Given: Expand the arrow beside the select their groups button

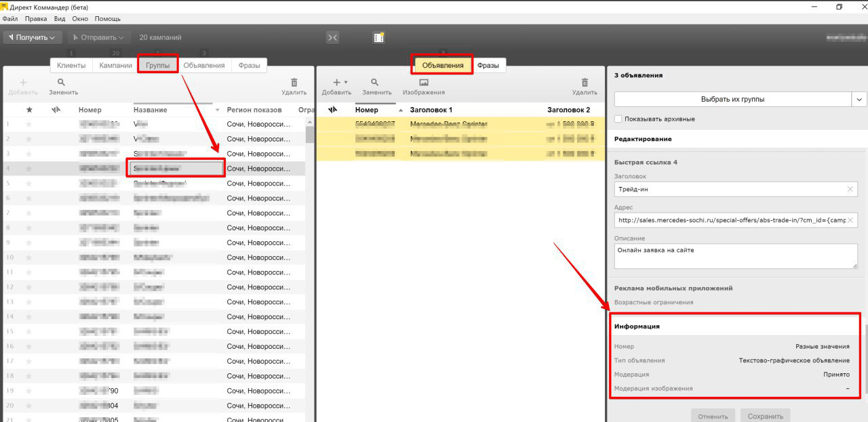Looking at the screenshot, I should [859, 100].
